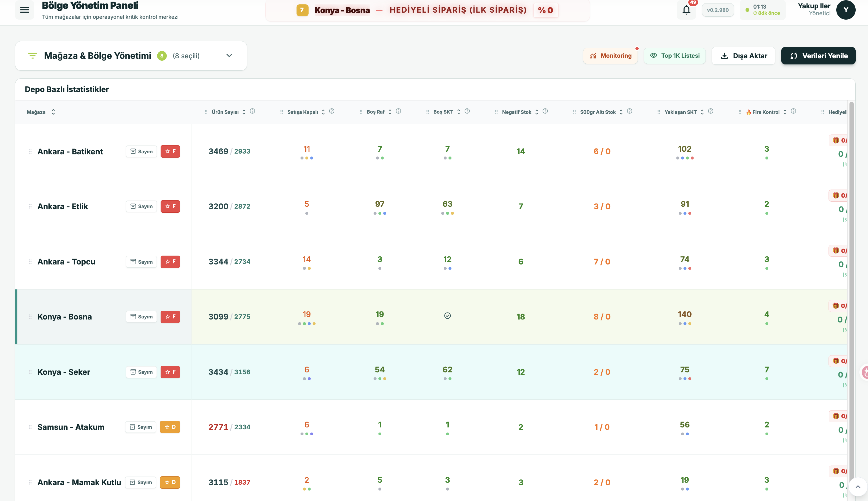Click the F grade badge for Konya - Seker
868x501 pixels.
(x=170, y=372)
